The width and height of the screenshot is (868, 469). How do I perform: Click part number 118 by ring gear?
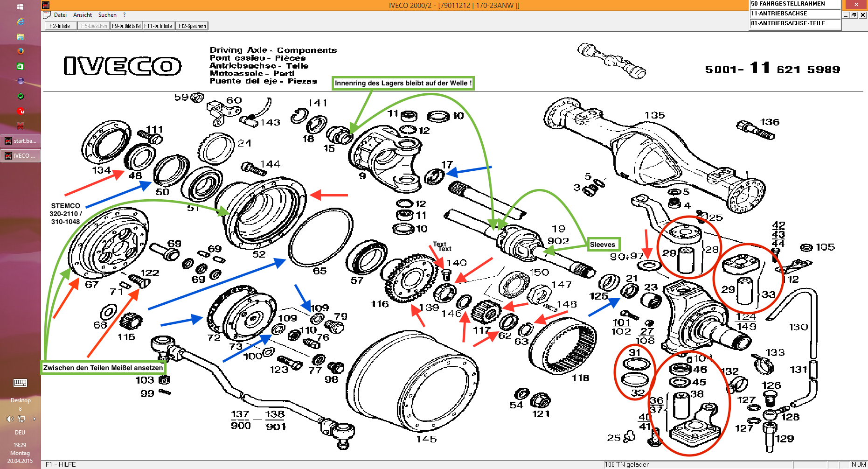tap(580, 378)
